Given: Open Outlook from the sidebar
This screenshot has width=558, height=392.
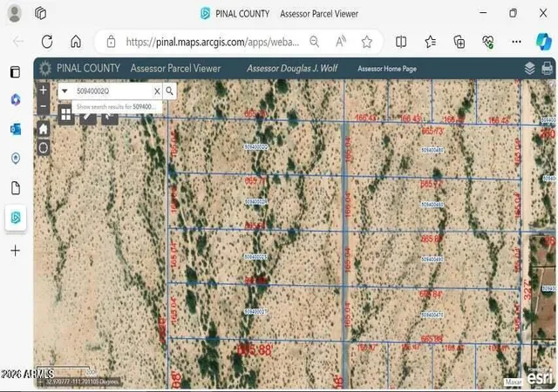Looking at the screenshot, I should click(16, 129).
